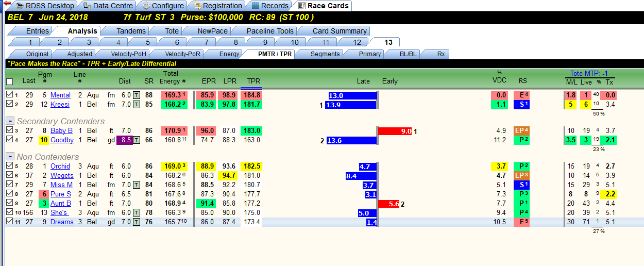Open the Orchid horse link
Image resolution: width=644 pixels, height=266 pixels.
point(60,167)
